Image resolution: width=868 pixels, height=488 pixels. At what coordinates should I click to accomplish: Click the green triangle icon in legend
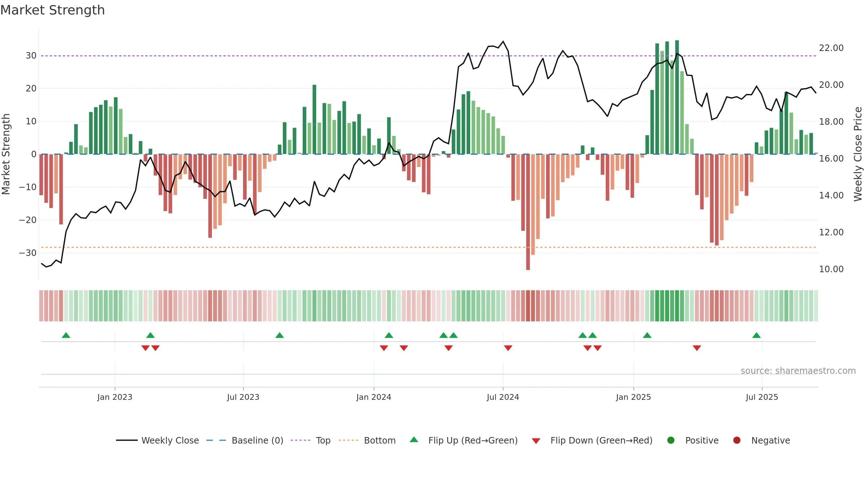(414, 440)
